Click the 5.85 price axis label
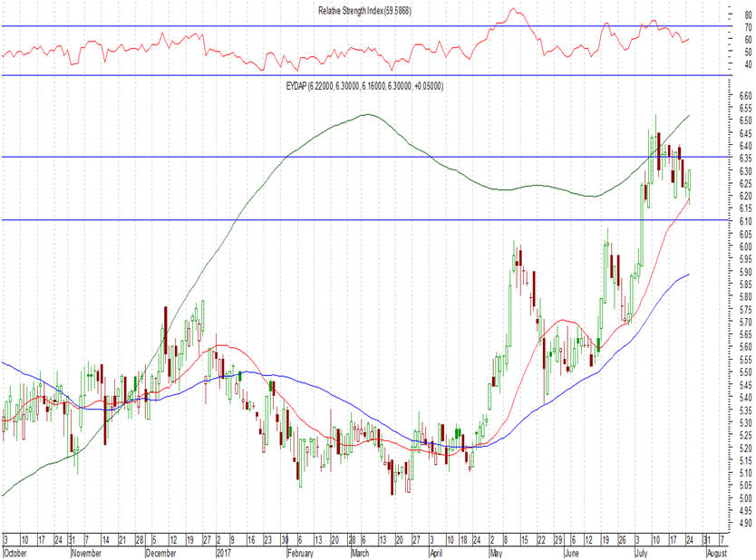 tap(745, 285)
